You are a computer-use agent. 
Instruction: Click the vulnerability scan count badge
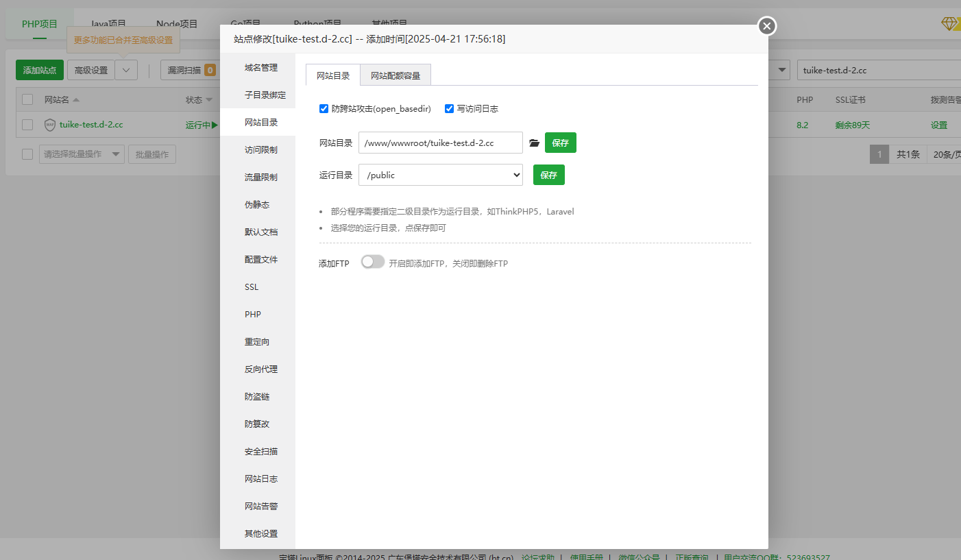210,70
